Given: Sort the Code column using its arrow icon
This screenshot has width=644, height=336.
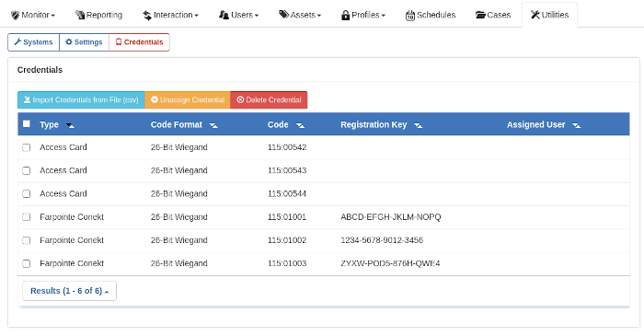Looking at the screenshot, I should point(300,125).
